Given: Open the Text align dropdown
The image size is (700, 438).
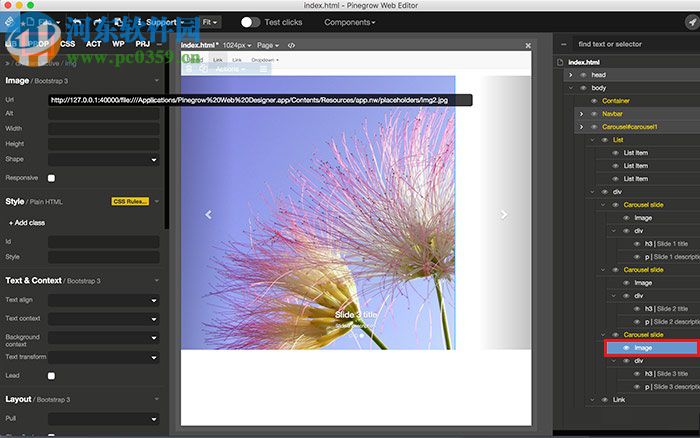Looking at the screenshot, I should (x=104, y=300).
